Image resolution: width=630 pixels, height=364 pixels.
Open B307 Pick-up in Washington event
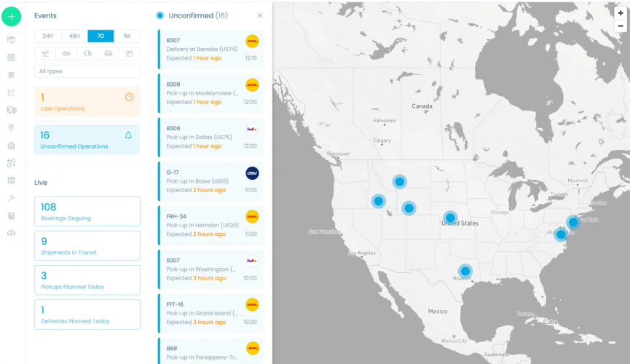[211, 269]
